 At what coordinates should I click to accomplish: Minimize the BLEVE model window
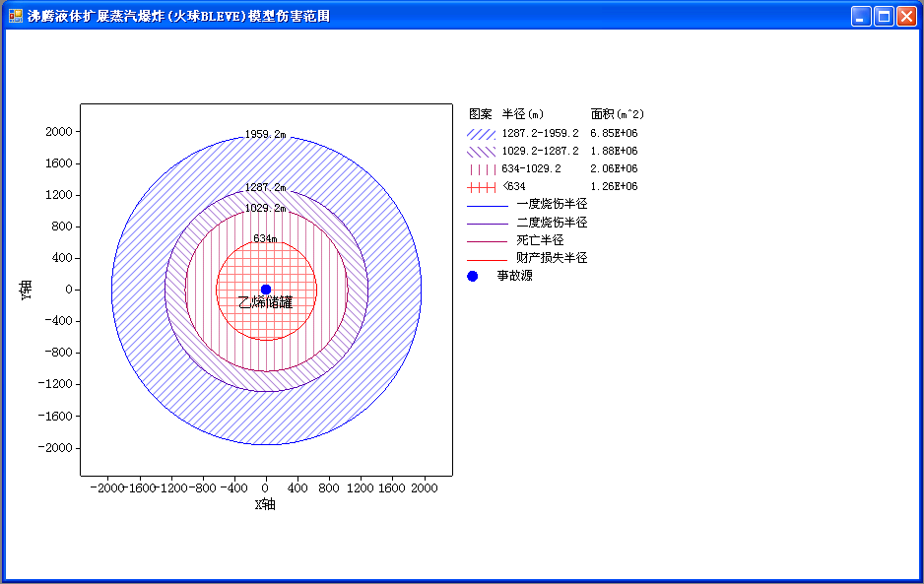tap(861, 16)
